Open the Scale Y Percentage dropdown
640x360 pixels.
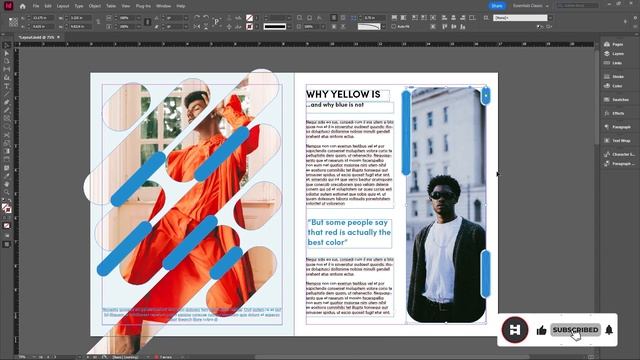click(x=138, y=27)
